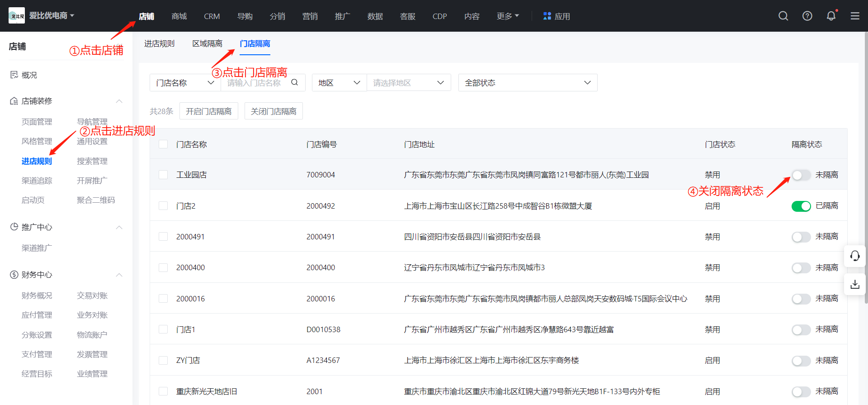868x405 pixels.
Task: Open the search icon in top bar
Action: [783, 16]
